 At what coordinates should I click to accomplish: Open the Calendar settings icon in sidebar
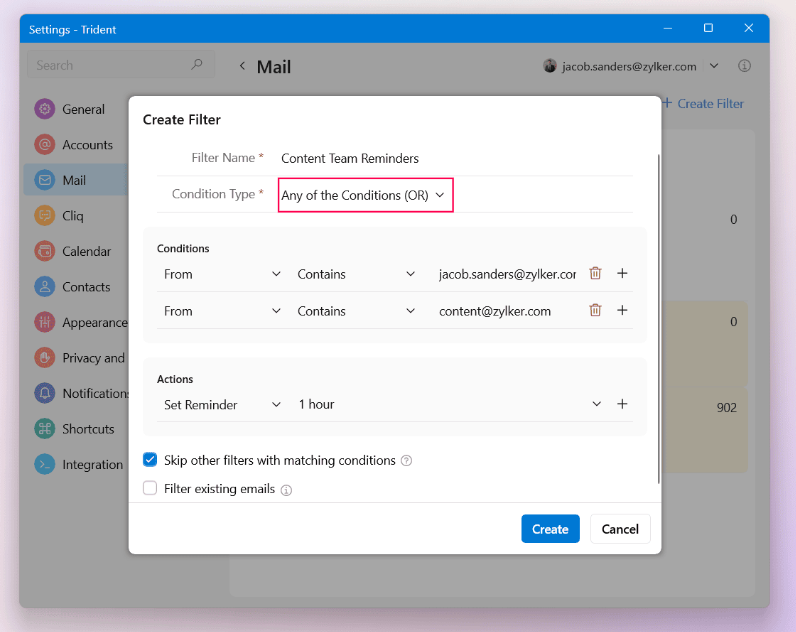(x=44, y=251)
